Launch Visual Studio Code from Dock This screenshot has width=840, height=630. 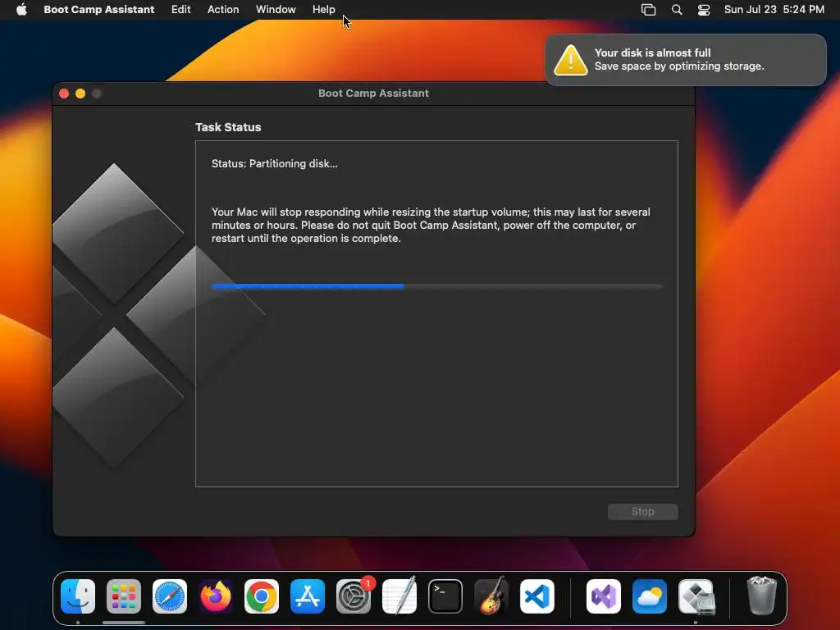[537, 596]
